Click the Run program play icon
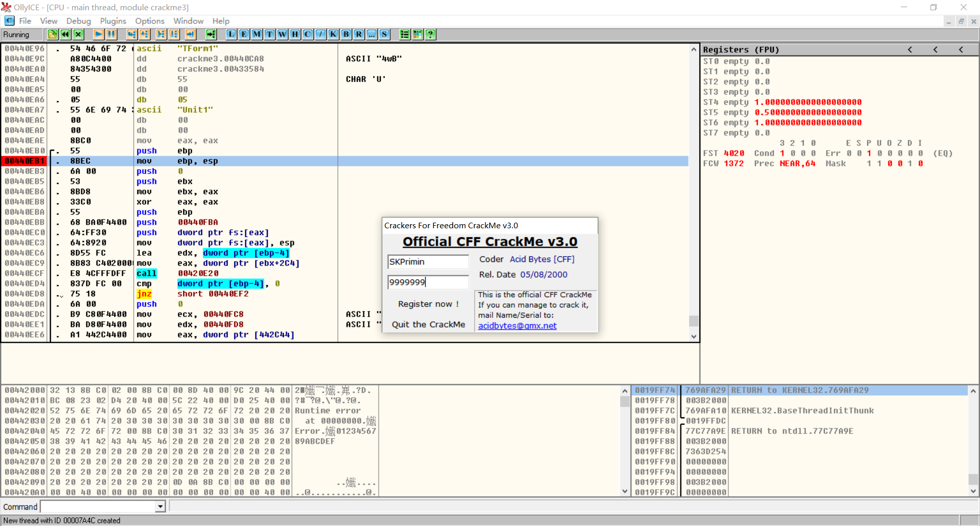980x526 pixels. [x=99, y=34]
